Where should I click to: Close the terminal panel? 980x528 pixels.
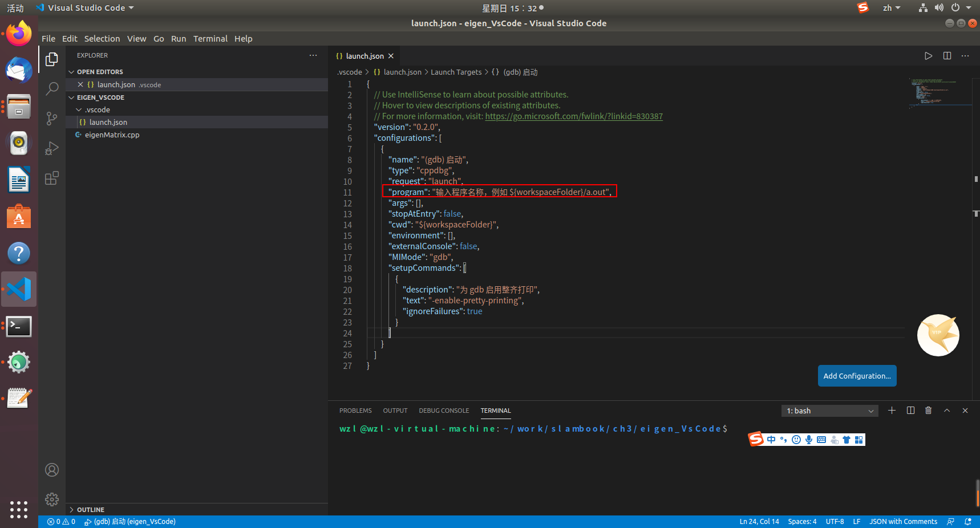point(965,411)
